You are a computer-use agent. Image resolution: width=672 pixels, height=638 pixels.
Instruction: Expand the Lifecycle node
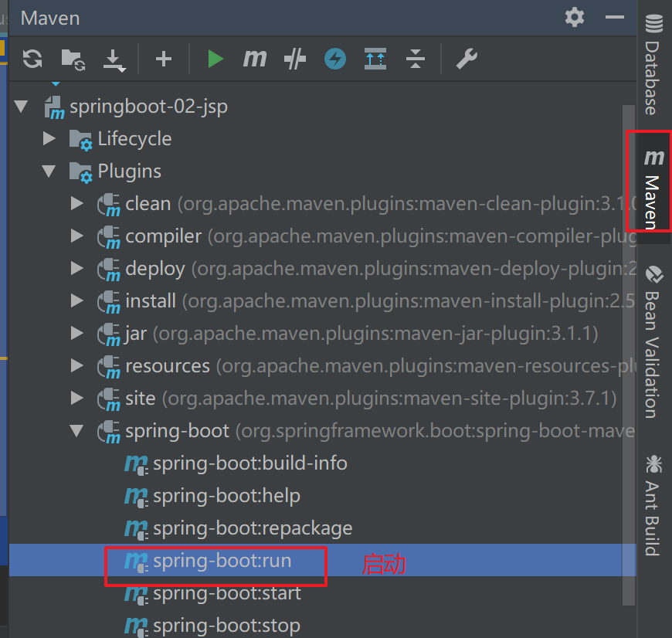pos(49,138)
